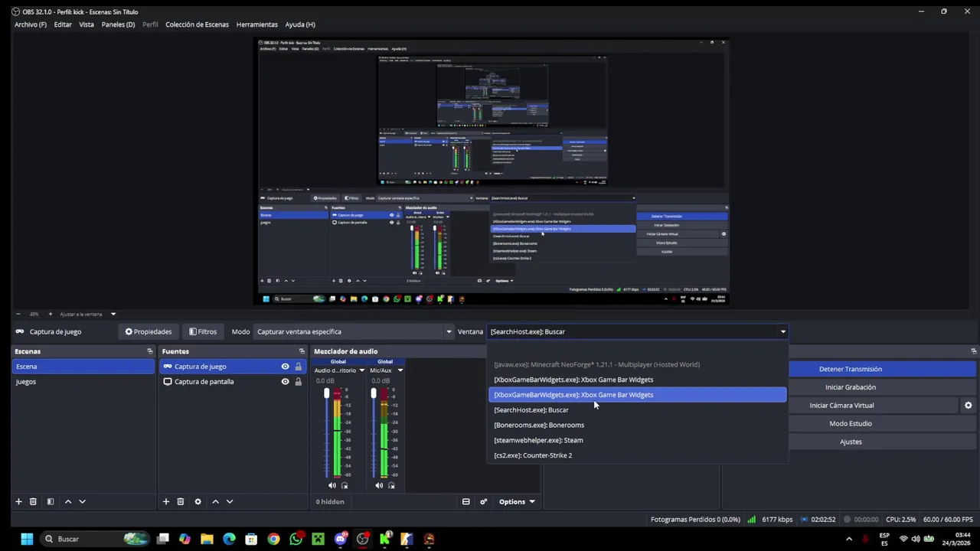The height and width of the screenshot is (551, 980).
Task: Zoom out preview with minus icon
Action: coord(18,314)
